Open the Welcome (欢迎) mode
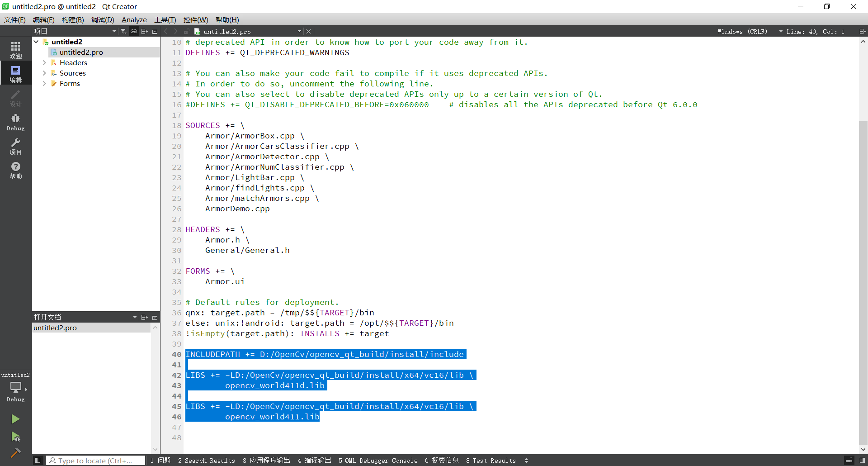This screenshot has height=466, width=868. tap(16, 50)
